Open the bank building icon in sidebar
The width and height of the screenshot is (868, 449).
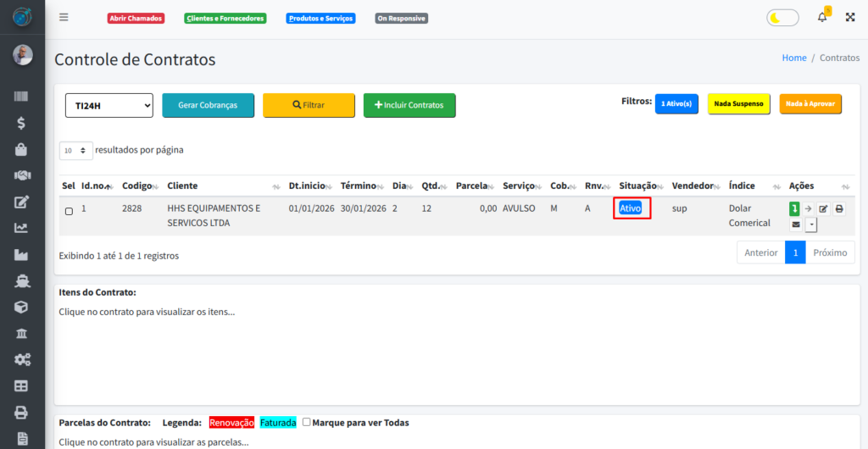tap(22, 332)
